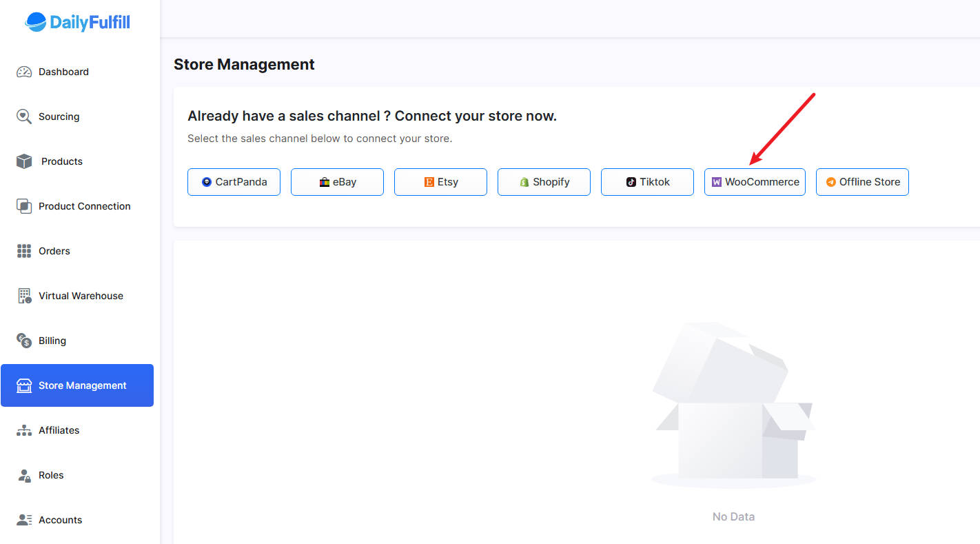The height and width of the screenshot is (544, 980).
Task: Connect a CartPanda store
Action: pos(234,182)
